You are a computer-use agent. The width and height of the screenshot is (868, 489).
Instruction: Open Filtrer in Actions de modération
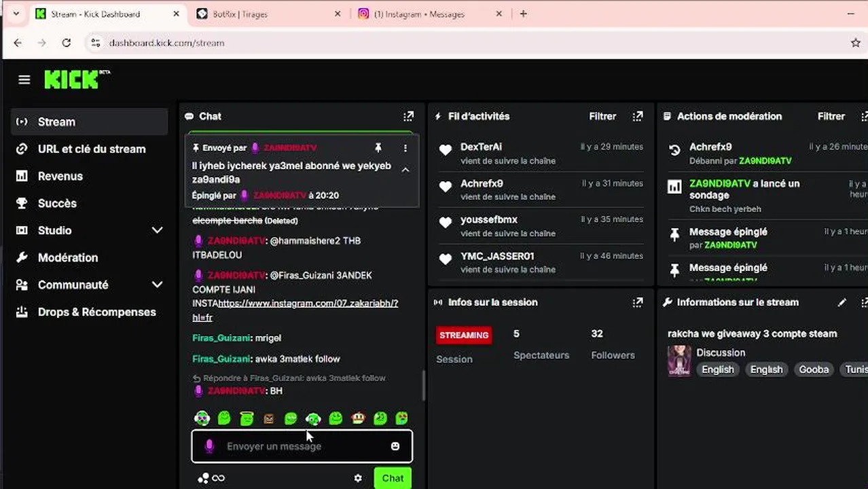(x=831, y=116)
